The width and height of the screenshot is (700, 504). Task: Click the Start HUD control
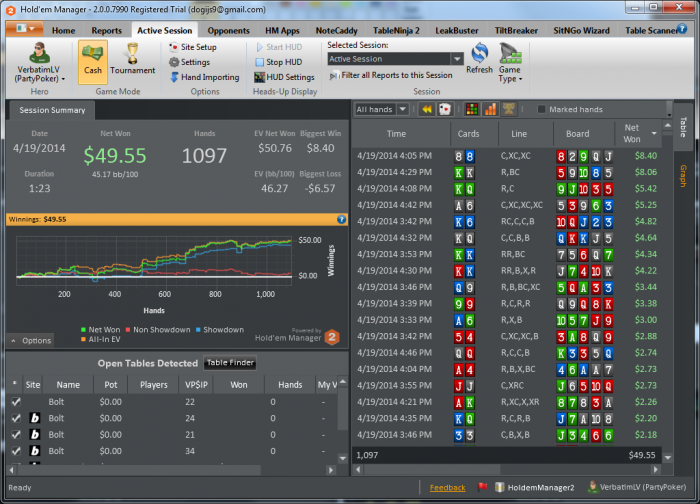point(279,47)
